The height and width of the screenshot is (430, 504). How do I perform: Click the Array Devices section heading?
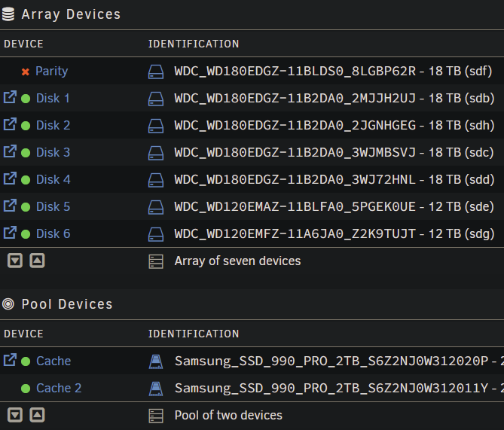71,14
